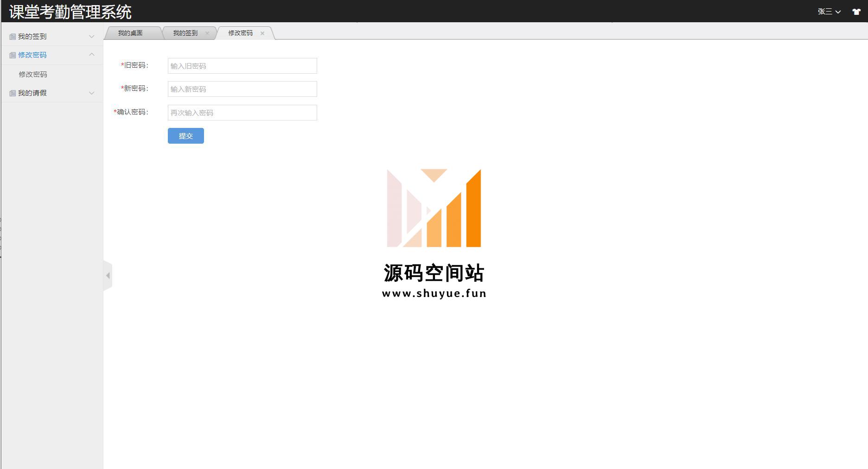Close the 我的签到 tab
The height and width of the screenshot is (469, 868).
pos(207,33)
